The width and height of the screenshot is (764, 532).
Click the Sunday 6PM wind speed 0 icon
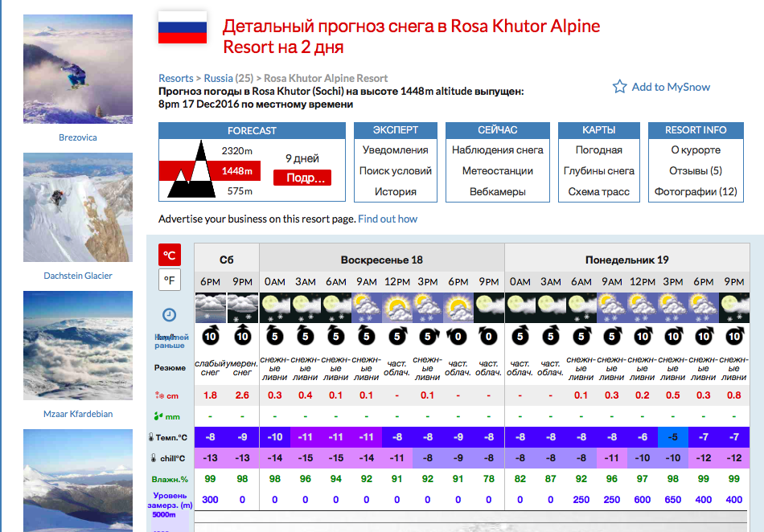(x=458, y=336)
